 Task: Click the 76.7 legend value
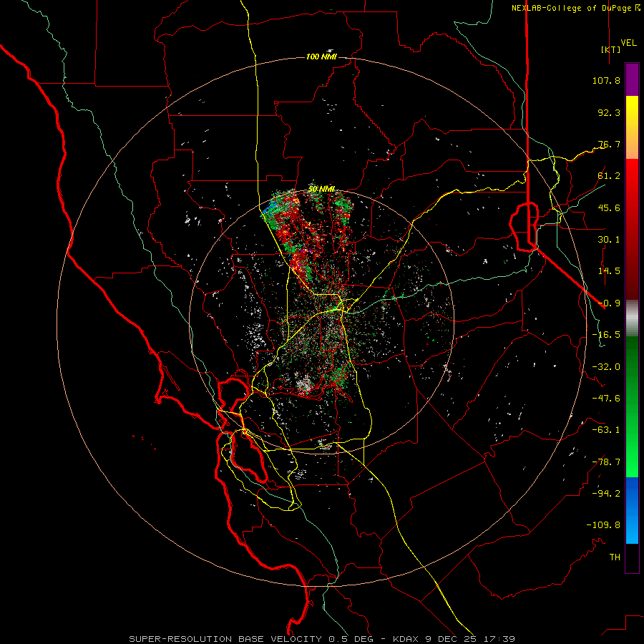point(609,144)
